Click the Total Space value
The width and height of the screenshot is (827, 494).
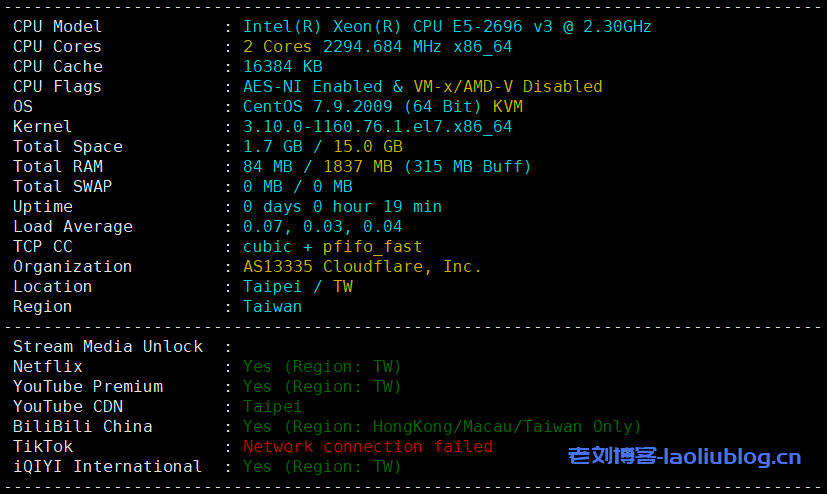(322, 147)
